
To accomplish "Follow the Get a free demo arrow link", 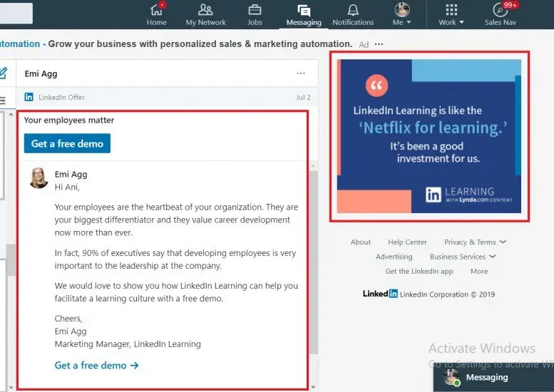I will pyautogui.click(x=96, y=365).
